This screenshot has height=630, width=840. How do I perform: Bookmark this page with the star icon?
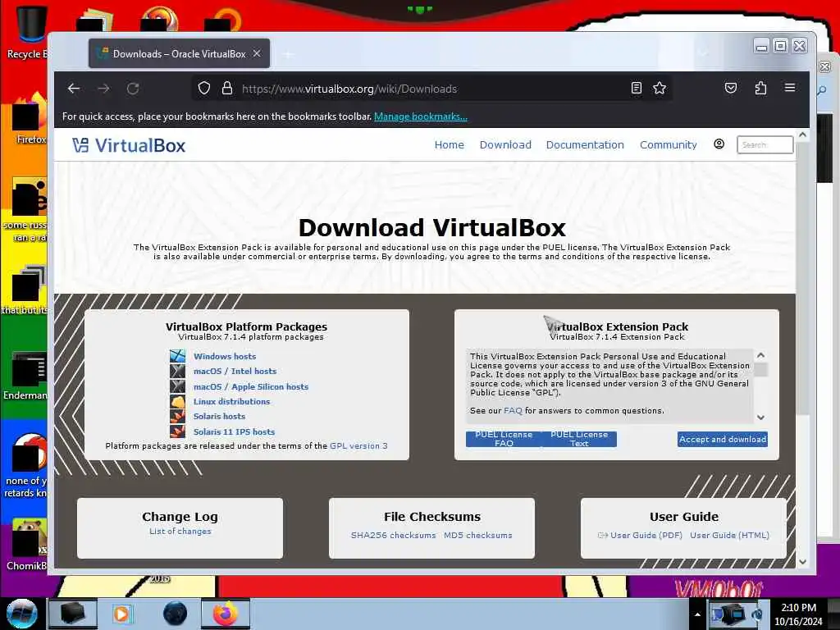pos(660,88)
